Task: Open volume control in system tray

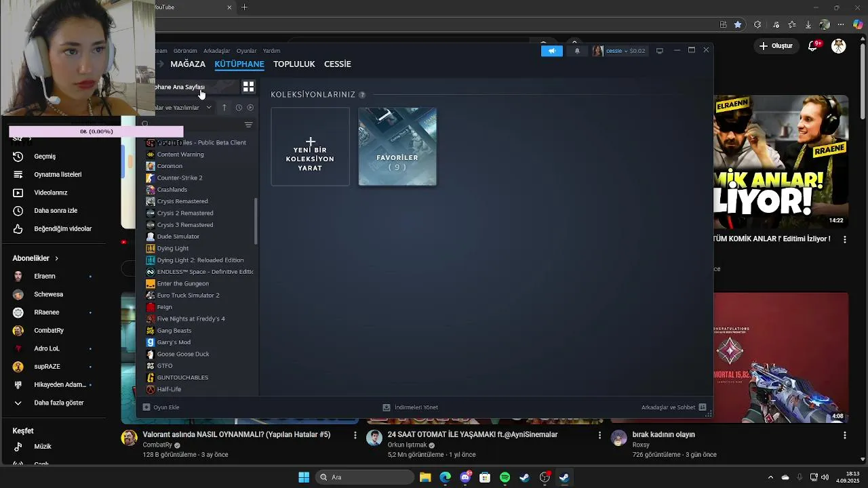Action: [x=827, y=477]
